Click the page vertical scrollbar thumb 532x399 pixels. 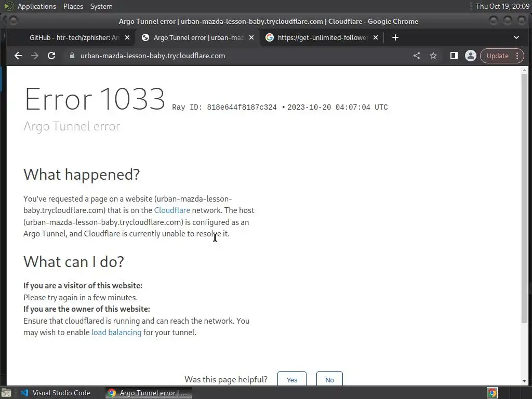coord(525,198)
